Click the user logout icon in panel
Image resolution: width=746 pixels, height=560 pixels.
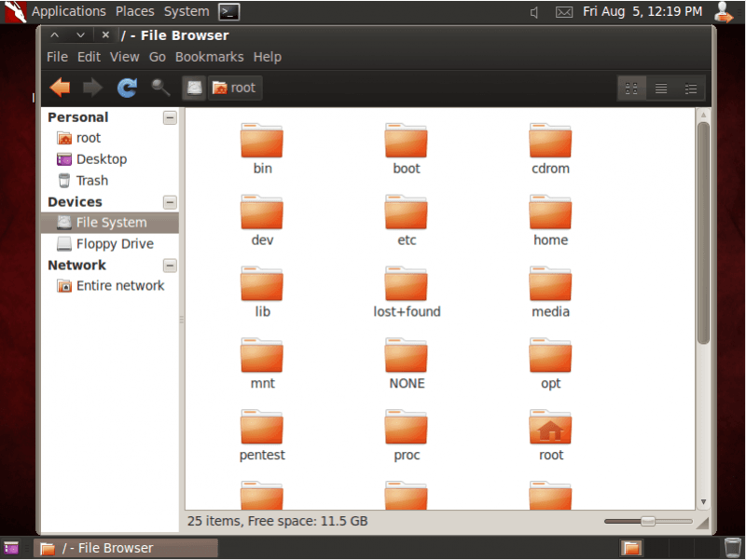click(724, 12)
